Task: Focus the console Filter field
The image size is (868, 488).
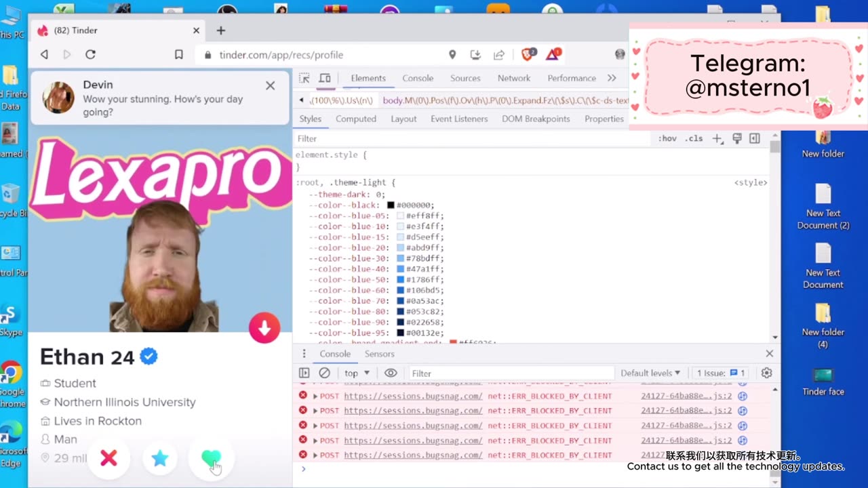Action: [x=511, y=373]
